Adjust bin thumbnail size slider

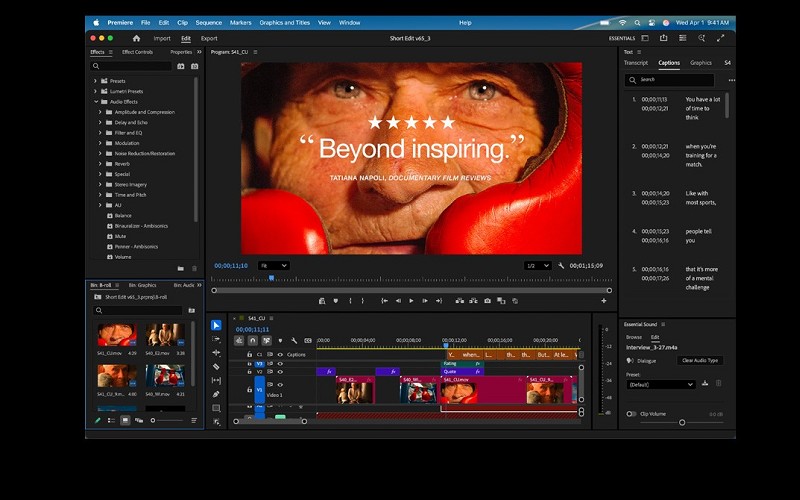pos(153,420)
